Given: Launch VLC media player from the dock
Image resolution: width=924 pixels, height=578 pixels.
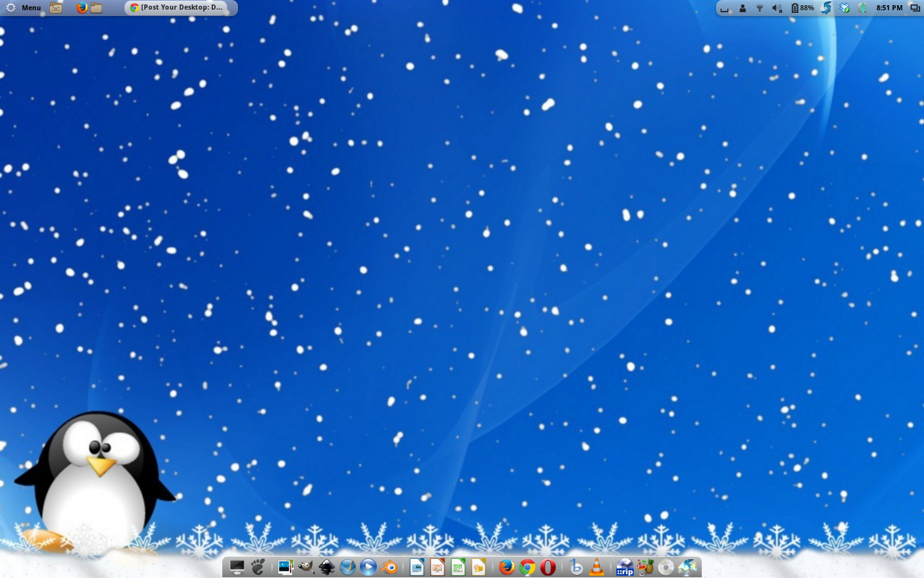Looking at the screenshot, I should click(597, 567).
